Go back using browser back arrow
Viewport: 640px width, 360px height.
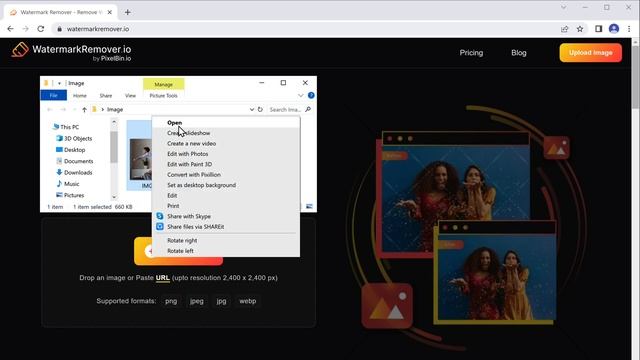click(x=11, y=29)
